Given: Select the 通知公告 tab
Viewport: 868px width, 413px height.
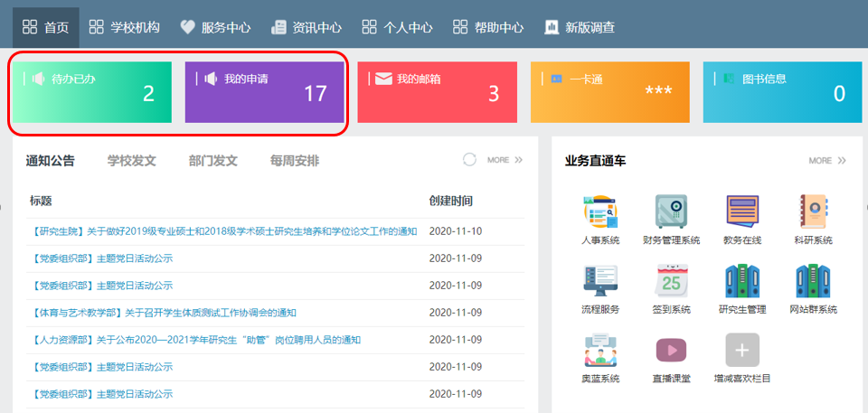Looking at the screenshot, I should [51, 161].
